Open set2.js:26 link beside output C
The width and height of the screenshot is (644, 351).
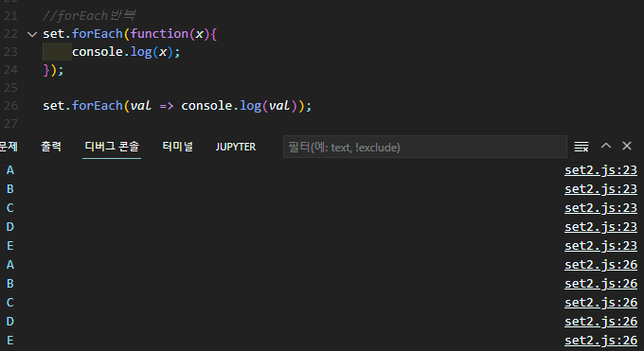600,303
